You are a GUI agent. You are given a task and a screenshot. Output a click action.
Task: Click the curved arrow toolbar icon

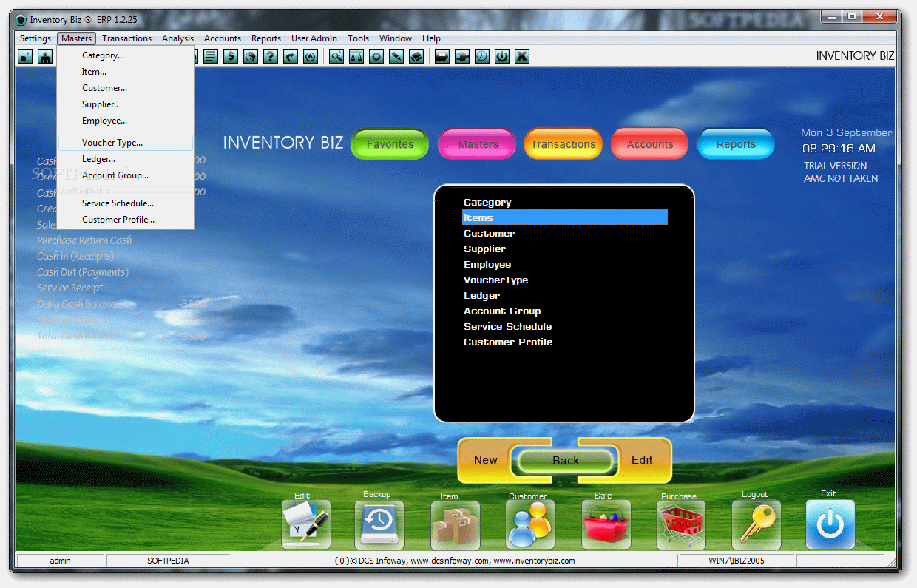(291, 55)
